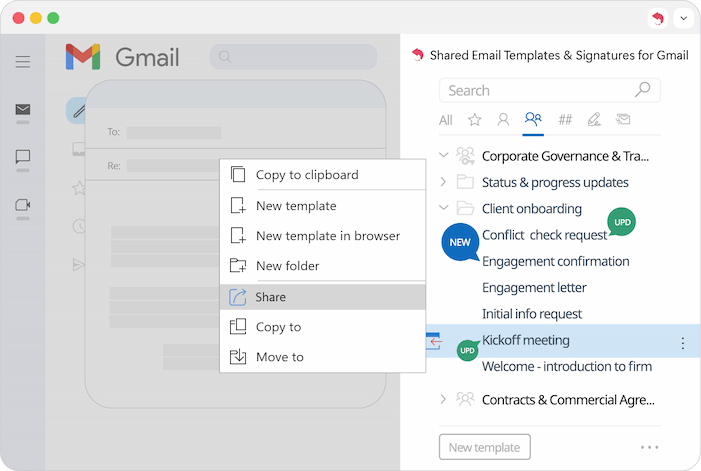701x471 pixels.
Task: Collapse the Client onboarding folder
Action: (443, 208)
